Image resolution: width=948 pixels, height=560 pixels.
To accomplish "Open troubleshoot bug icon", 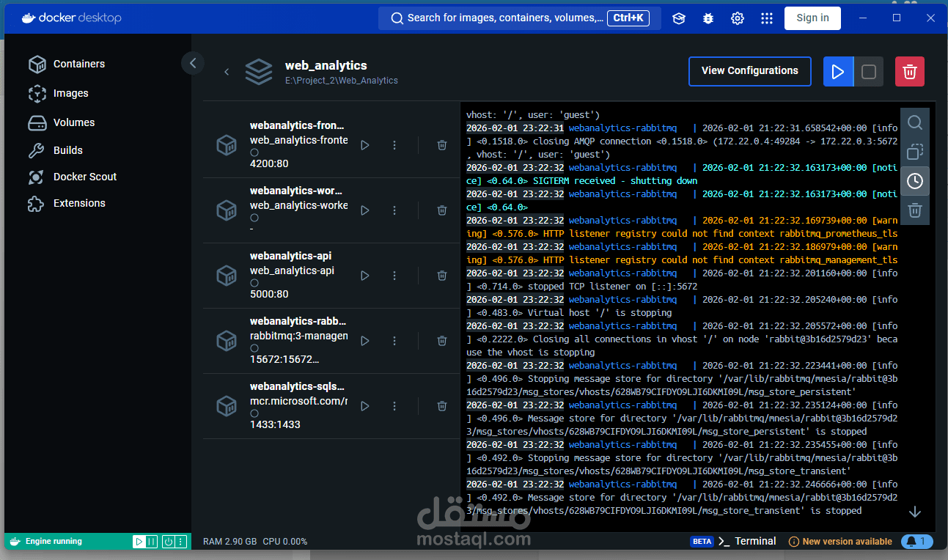I will pos(708,18).
